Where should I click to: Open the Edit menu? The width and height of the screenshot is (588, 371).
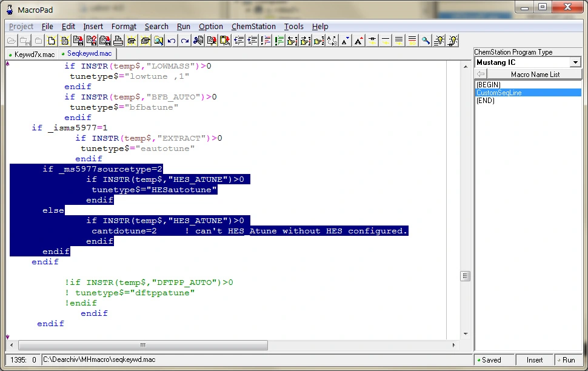pyautogui.click(x=68, y=27)
